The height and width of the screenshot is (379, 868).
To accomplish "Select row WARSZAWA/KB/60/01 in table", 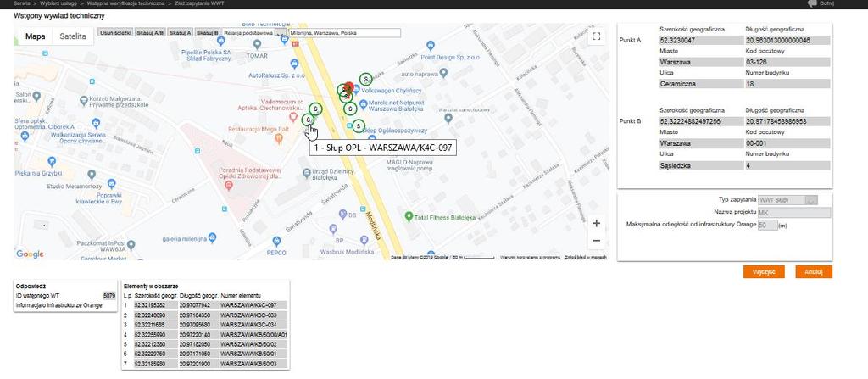I will [205, 354].
